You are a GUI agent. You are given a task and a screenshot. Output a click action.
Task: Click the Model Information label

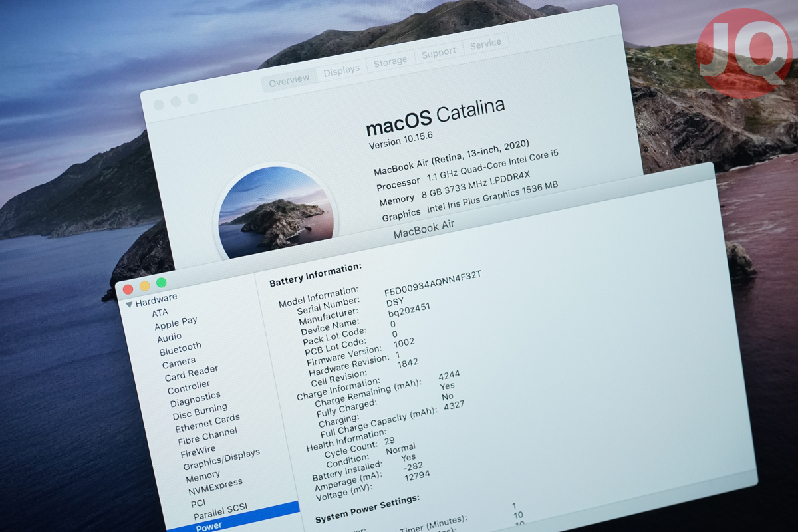point(319,297)
